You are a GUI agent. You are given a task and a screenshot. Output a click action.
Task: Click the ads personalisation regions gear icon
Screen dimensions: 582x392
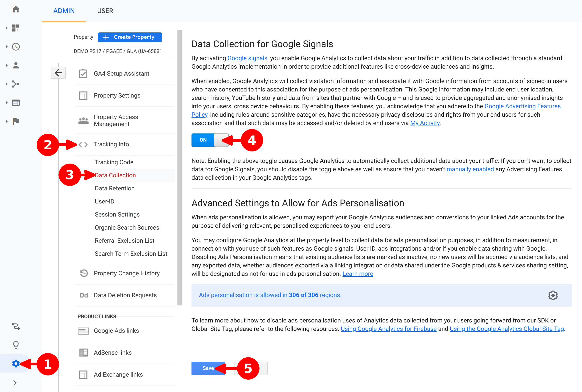(553, 295)
